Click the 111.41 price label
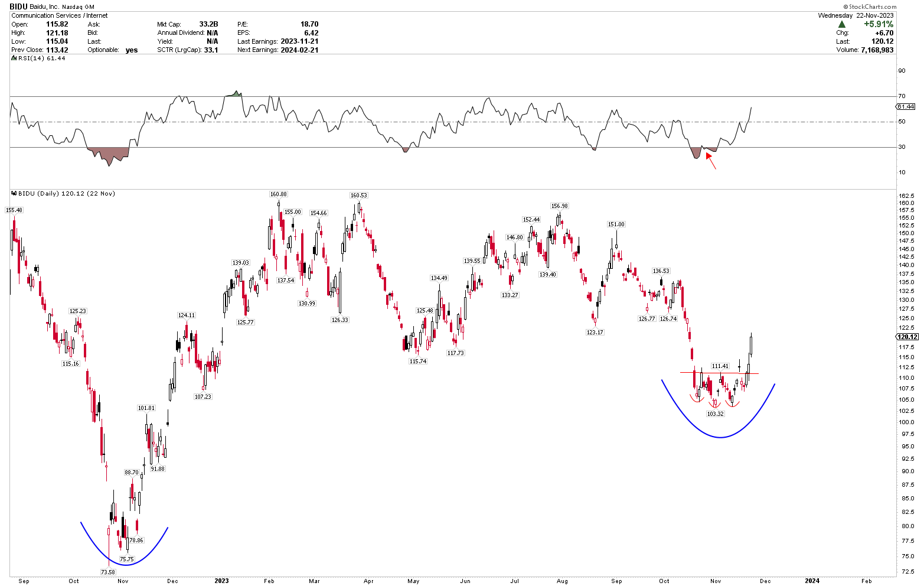The image size is (924, 586). pos(720,366)
